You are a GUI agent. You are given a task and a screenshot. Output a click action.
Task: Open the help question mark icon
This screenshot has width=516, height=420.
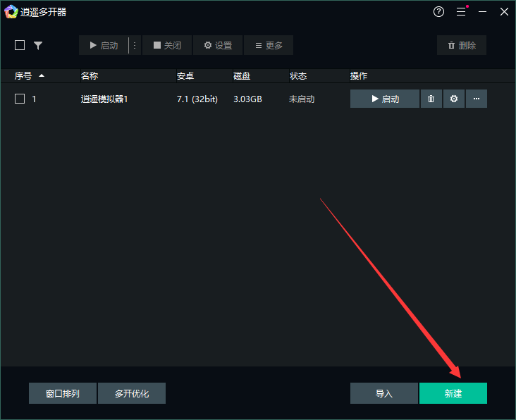pyautogui.click(x=438, y=12)
